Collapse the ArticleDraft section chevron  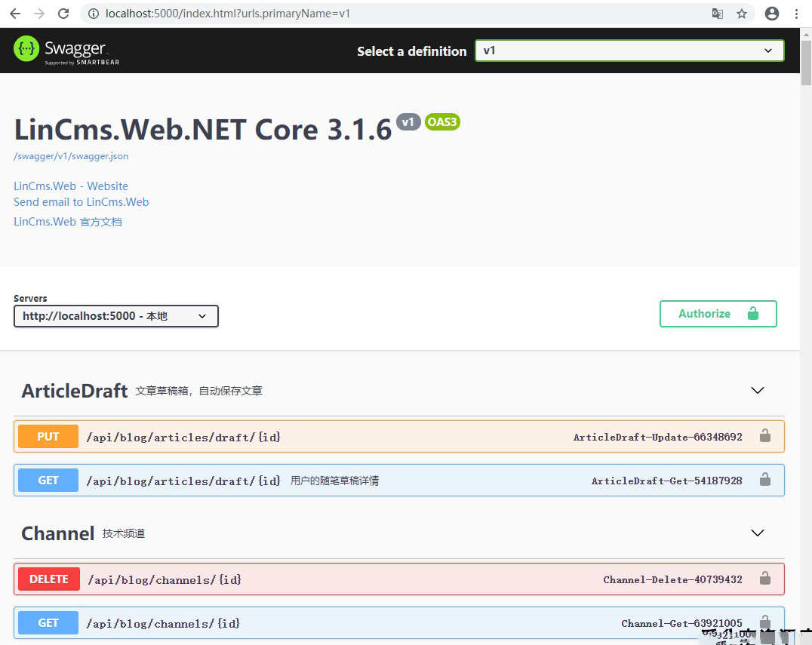[757, 390]
